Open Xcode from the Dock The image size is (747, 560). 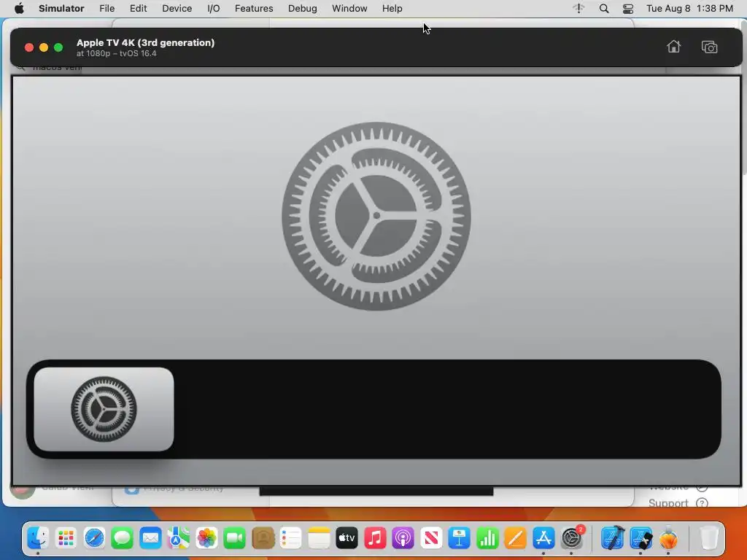(613, 538)
